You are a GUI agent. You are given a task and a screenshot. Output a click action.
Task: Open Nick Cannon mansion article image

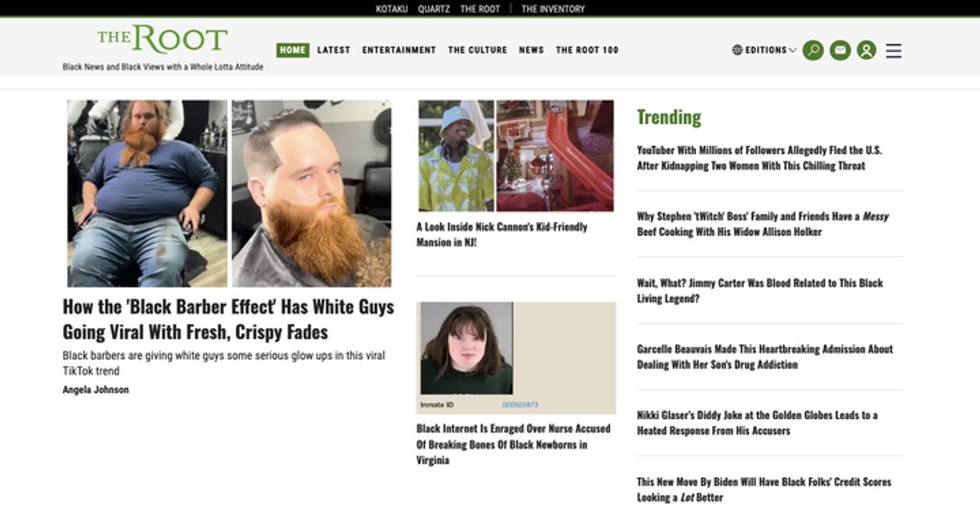[515, 156]
